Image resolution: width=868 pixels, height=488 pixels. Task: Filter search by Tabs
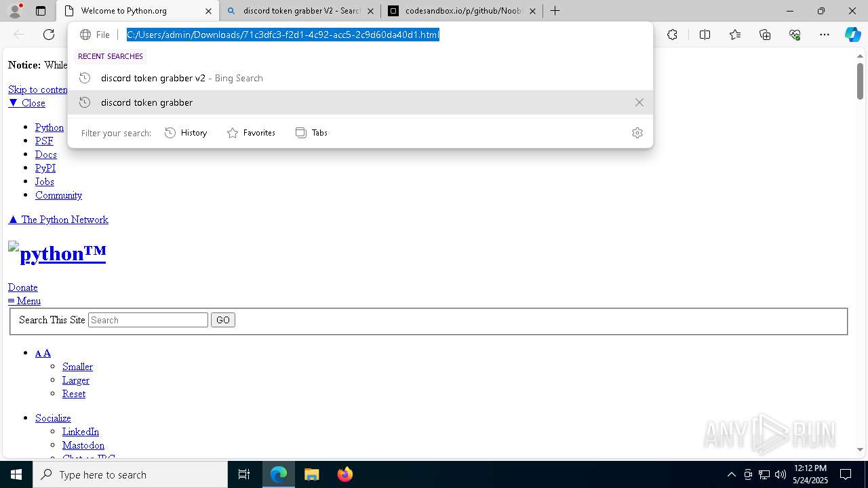pos(312,133)
